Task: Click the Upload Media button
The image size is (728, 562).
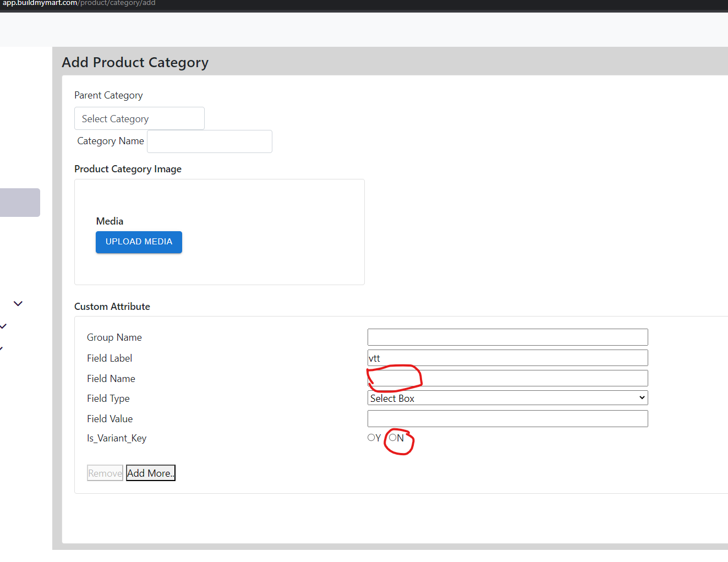Action: [139, 242]
